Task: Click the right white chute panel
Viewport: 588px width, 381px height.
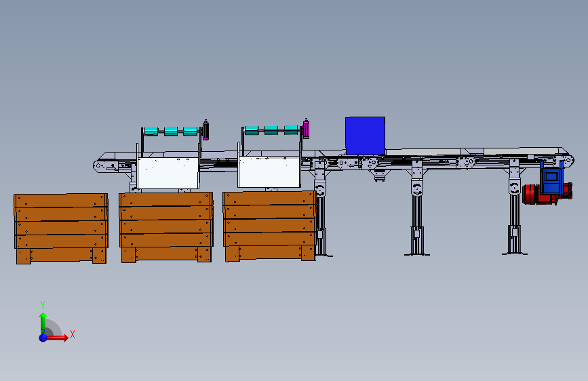Action: 269,172
